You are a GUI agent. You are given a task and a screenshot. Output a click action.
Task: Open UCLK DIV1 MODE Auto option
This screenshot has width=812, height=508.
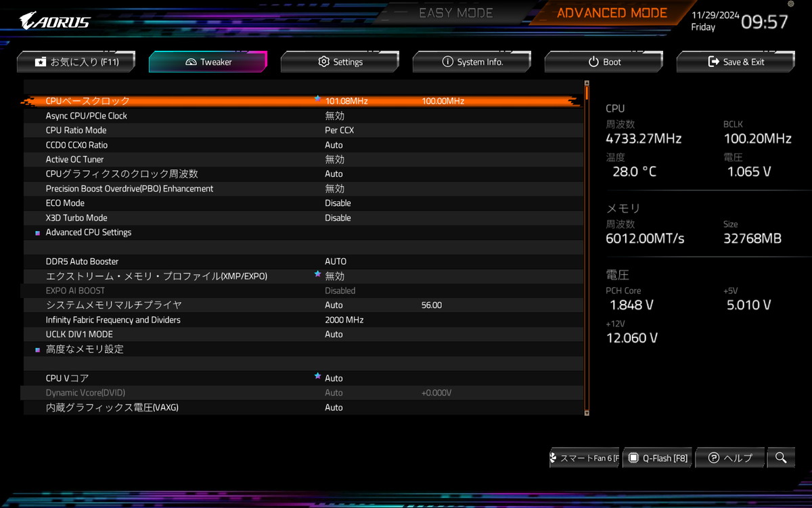[x=334, y=335]
